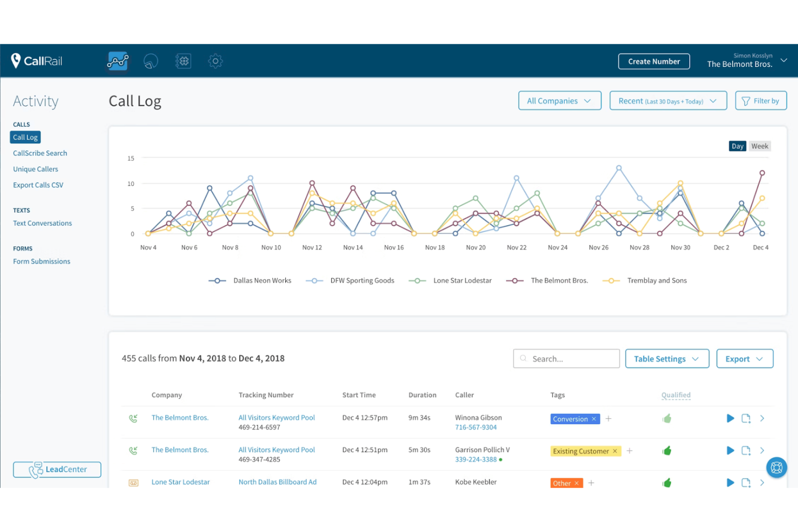Toggle Dallas Neon Works series in legend
Image resolution: width=798 pixels, height=532 pixels.
(250, 281)
